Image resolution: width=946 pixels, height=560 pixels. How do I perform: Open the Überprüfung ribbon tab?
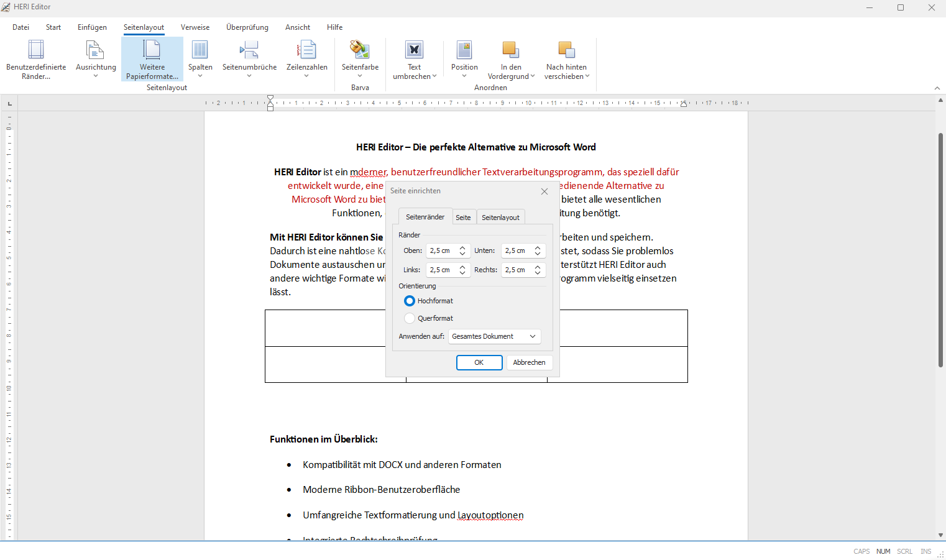click(x=247, y=27)
